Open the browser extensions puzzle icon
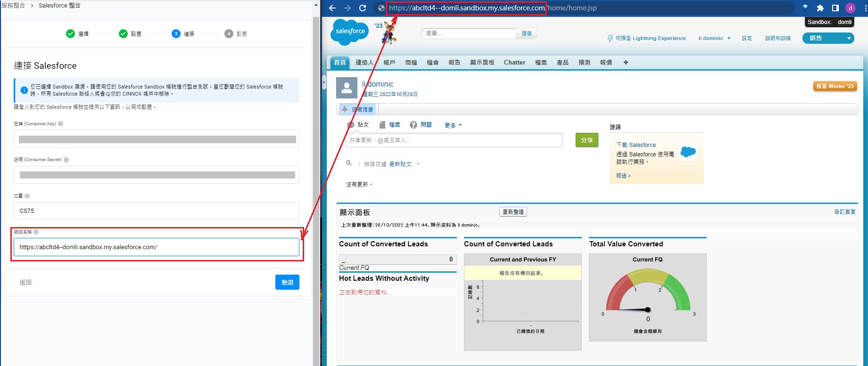 click(x=820, y=8)
